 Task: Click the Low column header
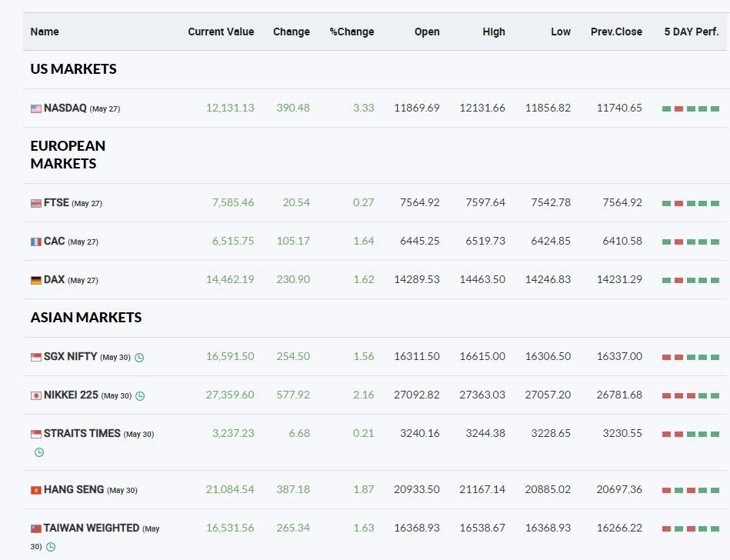point(561,32)
